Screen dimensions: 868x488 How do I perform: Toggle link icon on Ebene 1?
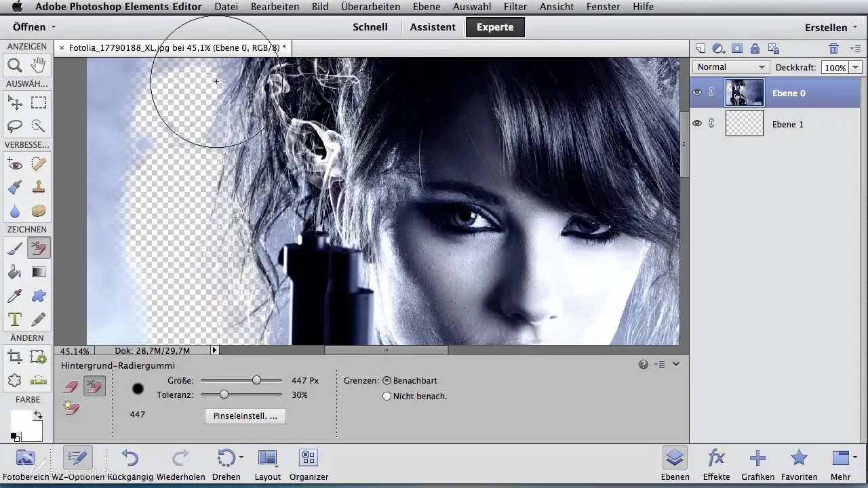tap(712, 124)
